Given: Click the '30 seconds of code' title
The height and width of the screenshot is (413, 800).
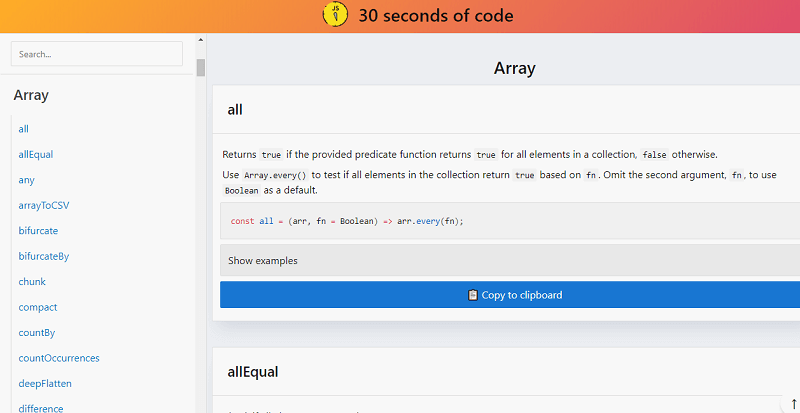Looking at the screenshot, I should [436, 16].
